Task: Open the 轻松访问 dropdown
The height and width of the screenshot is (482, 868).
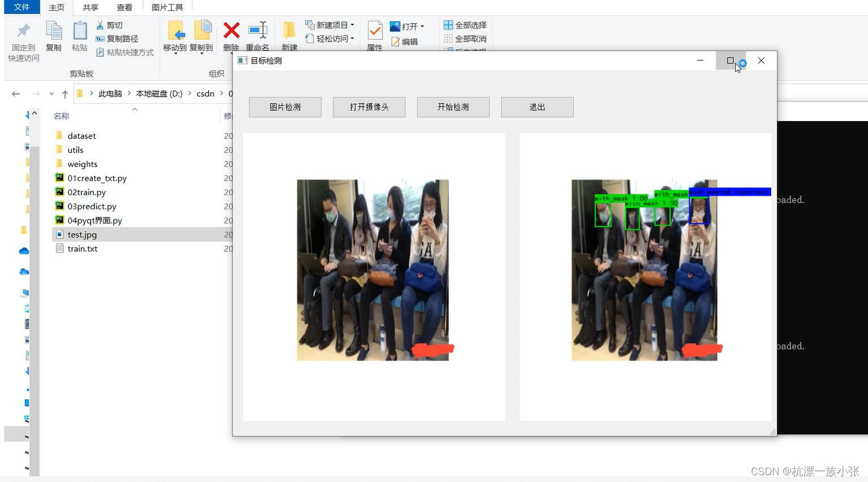Action: 330,38
